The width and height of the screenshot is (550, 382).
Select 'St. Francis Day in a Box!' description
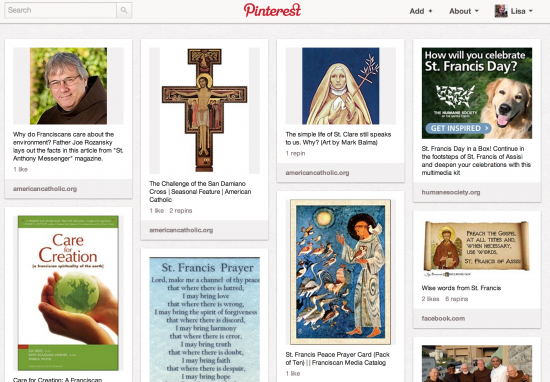pos(476,160)
